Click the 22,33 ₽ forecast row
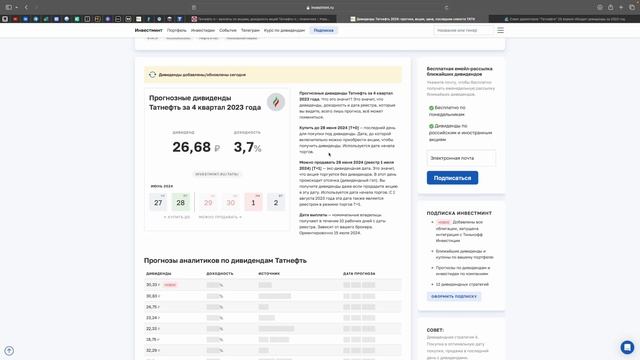 273,329
